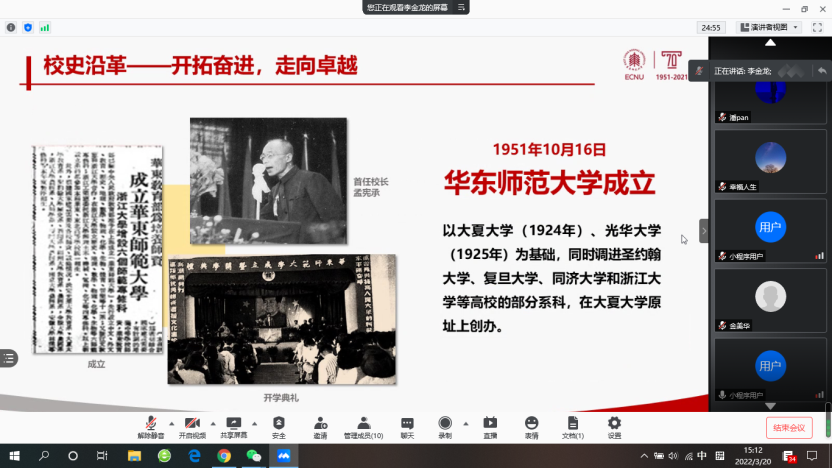Select the 幸福人生 participant video tile
The height and width of the screenshot is (468, 832).
(x=769, y=164)
